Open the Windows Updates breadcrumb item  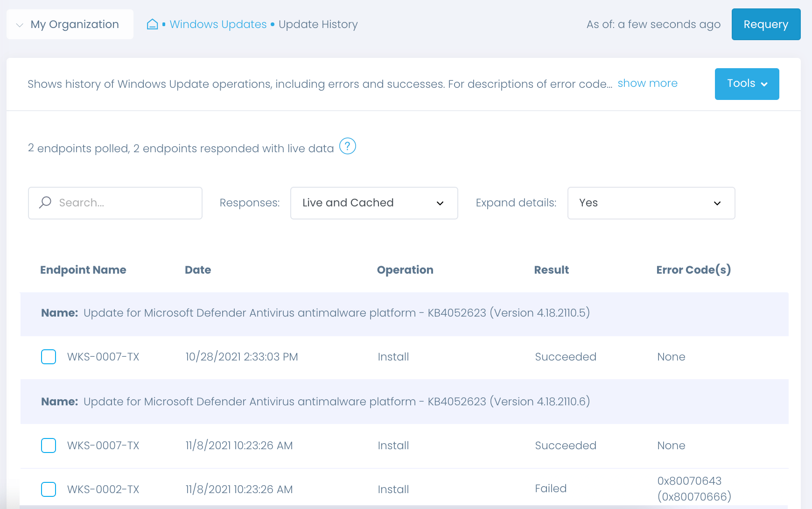click(x=217, y=24)
